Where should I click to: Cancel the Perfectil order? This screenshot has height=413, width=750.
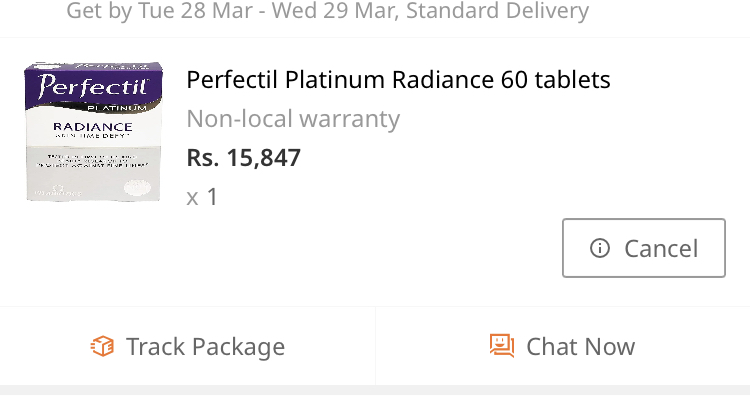644,248
